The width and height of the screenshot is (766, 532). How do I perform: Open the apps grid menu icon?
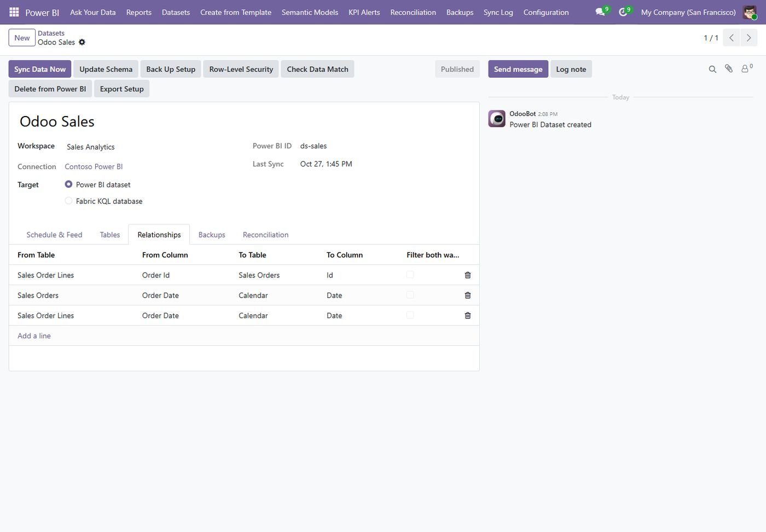click(x=14, y=12)
